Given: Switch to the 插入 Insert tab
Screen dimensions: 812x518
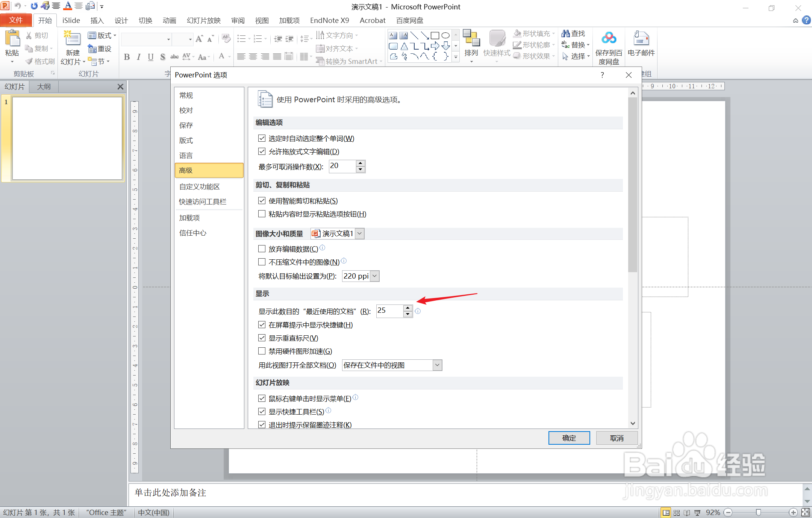Looking at the screenshot, I should [97, 20].
